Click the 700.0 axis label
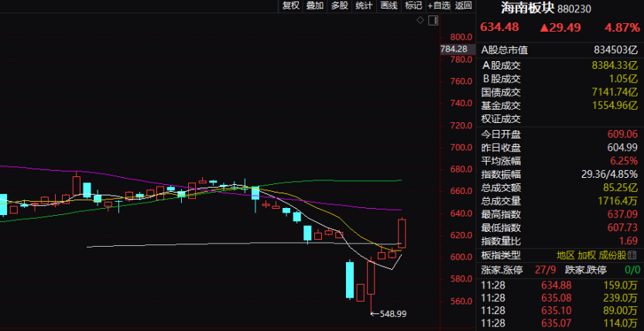Viewport: 644px width, 331px height. tap(460, 147)
